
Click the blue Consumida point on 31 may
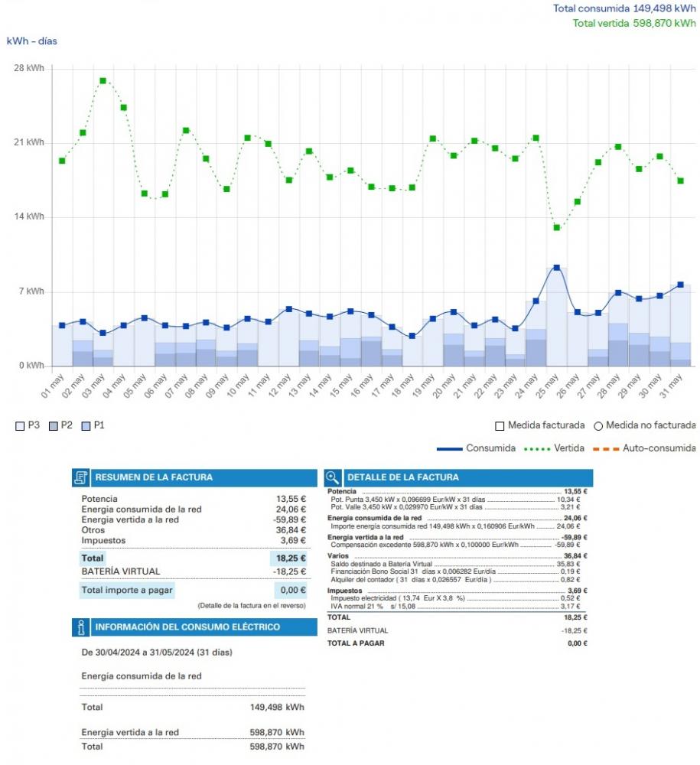point(680,285)
